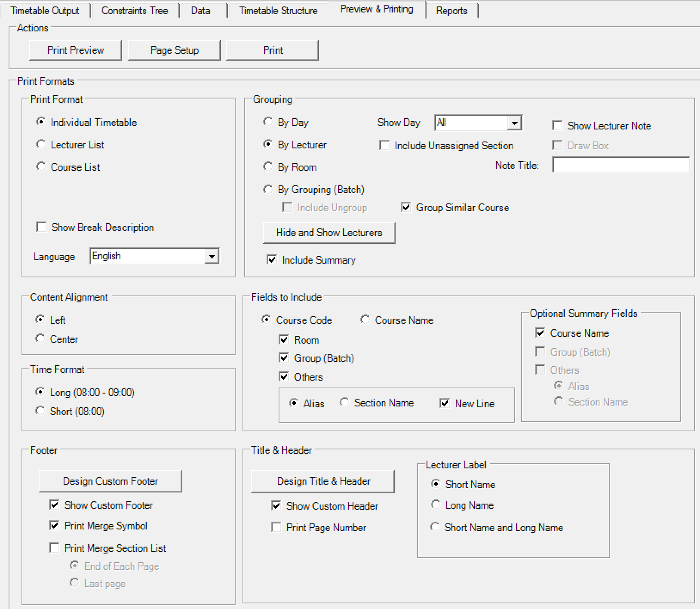
Task: Pick the Short (08:00) time format
Action: tap(40, 411)
